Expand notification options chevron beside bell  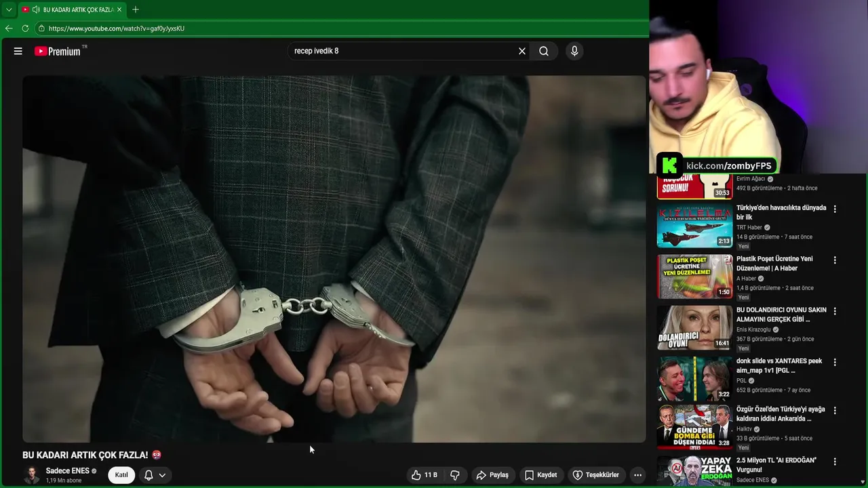[162, 475]
